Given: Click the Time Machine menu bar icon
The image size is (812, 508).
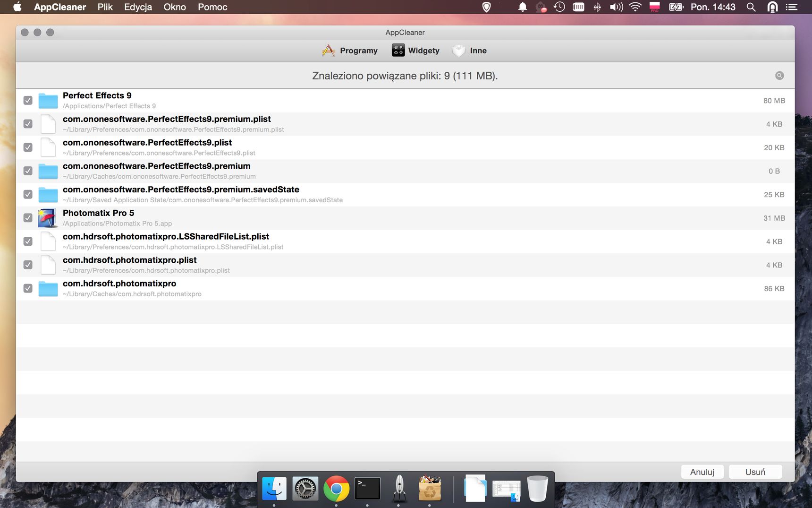Looking at the screenshot, I should (559, 7).
